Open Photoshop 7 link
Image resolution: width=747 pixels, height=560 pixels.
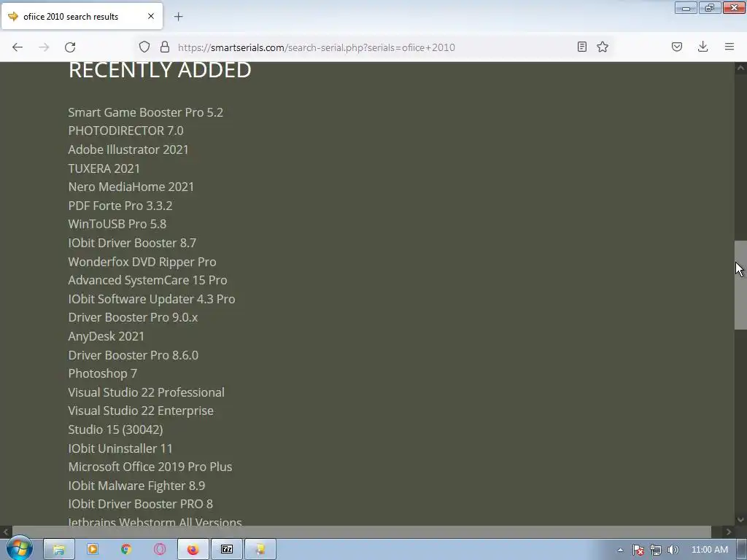click(102, 373)
